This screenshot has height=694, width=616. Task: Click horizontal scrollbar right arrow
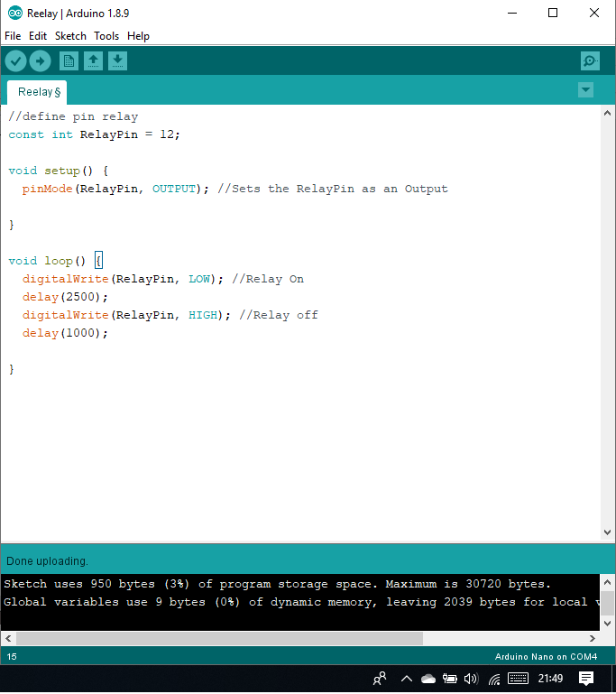[593, 638]
